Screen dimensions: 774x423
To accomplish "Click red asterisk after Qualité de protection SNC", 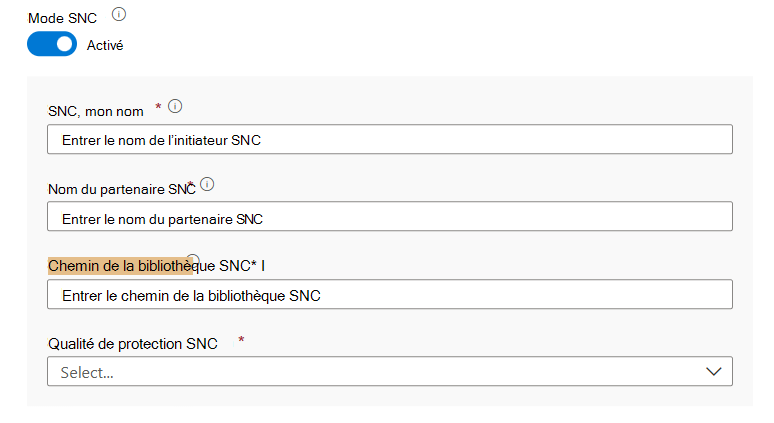I will pos(241,341).
